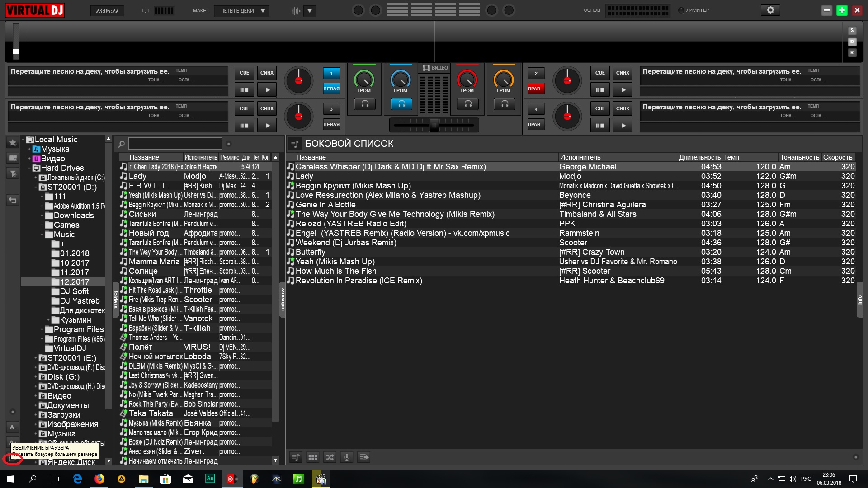Open favorites with the star icon in the sidebar
Image resolution: width=868 pixels, height=488 pixels.
pyautogui.click(x=13, y=143)
